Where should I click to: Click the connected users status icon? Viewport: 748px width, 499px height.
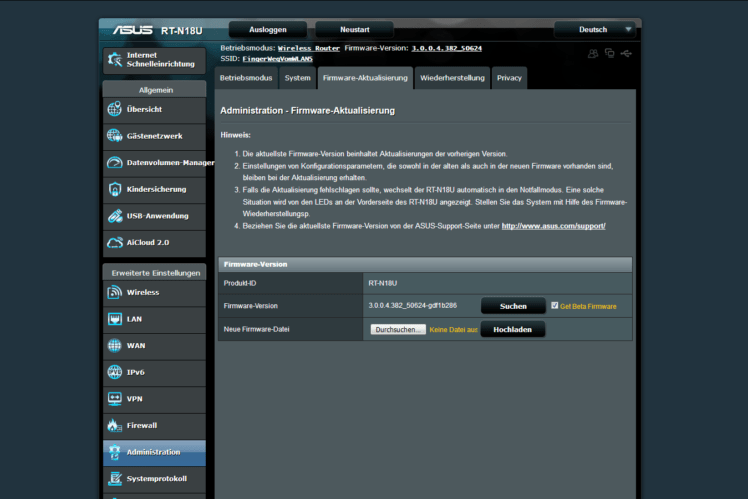[593, 53]
